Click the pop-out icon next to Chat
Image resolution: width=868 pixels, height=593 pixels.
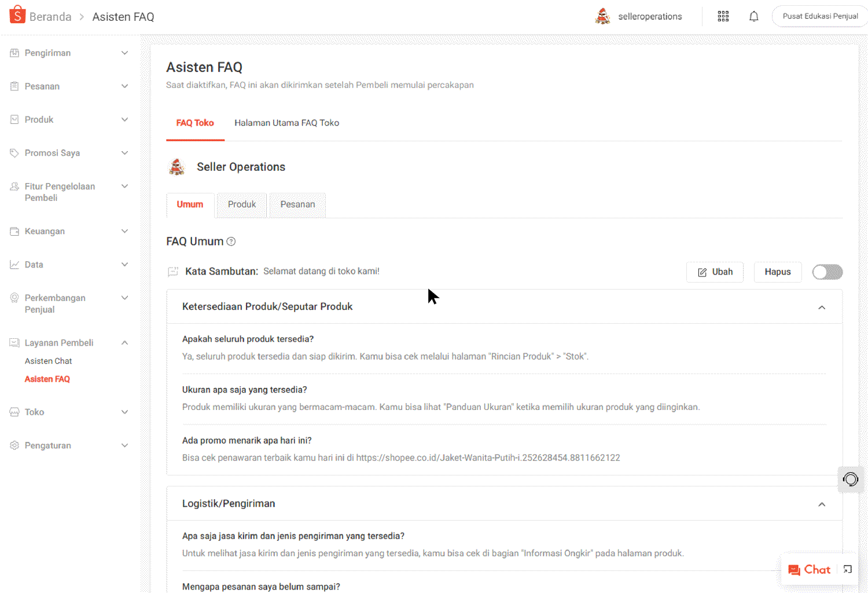pyautogui.click(x=847, y=569)
